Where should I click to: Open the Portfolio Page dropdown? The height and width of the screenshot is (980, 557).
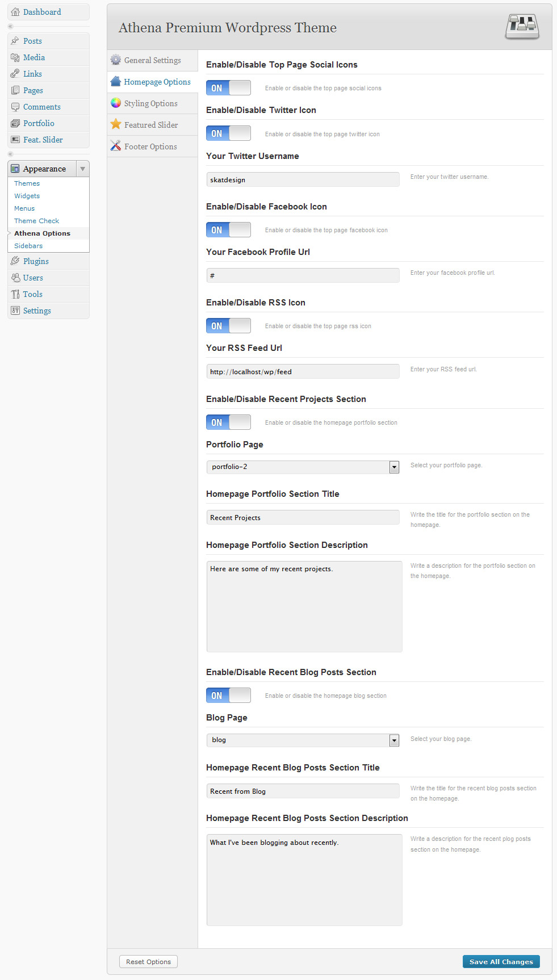394,467
